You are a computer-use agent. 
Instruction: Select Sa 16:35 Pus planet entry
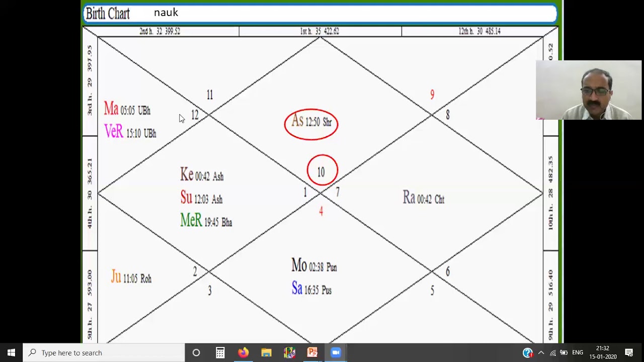(311, 289)
